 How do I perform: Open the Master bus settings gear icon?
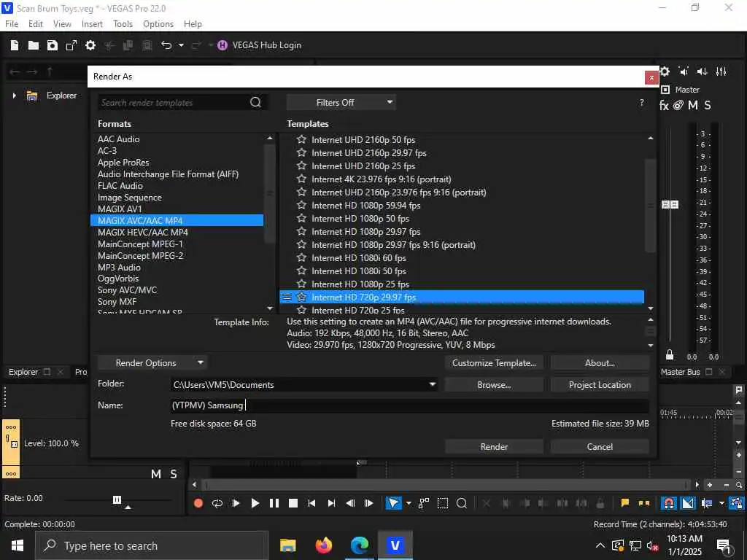[665, 71]
